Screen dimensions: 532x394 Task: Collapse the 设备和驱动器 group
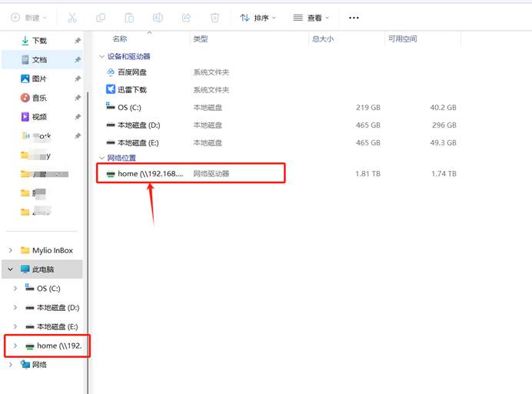[x=102, y=57]
